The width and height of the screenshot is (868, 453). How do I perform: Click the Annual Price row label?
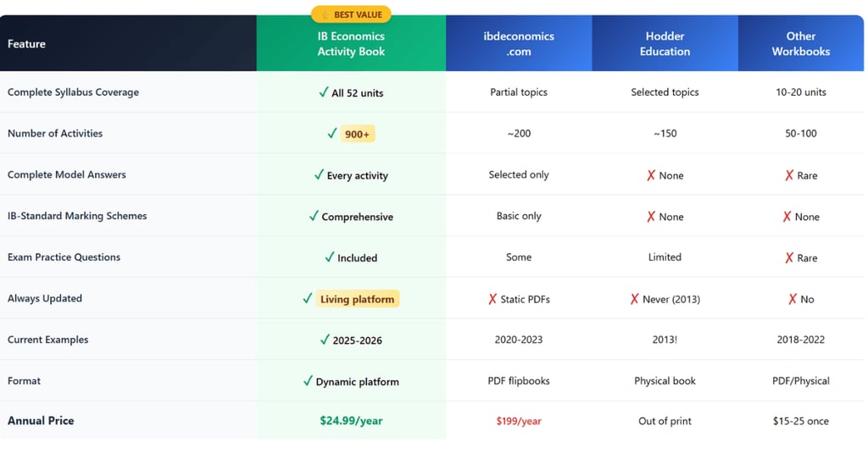(x=41, y=421)
